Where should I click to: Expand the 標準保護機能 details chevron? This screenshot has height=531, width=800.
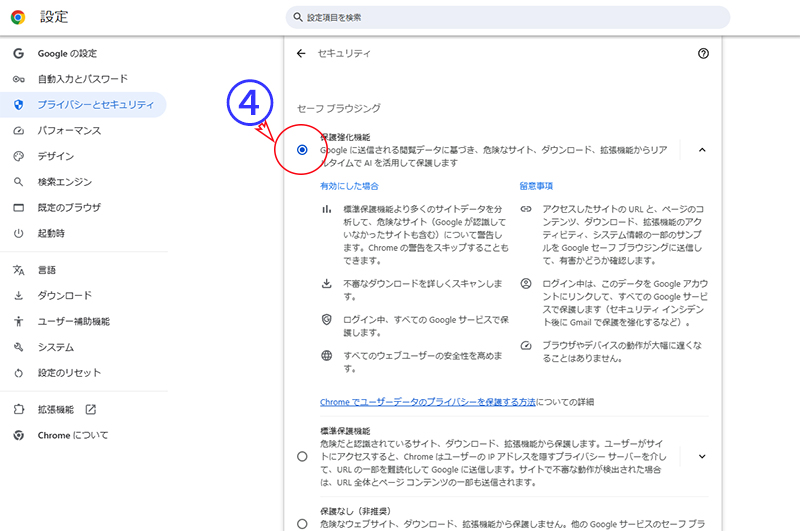(x=702, y=457)
